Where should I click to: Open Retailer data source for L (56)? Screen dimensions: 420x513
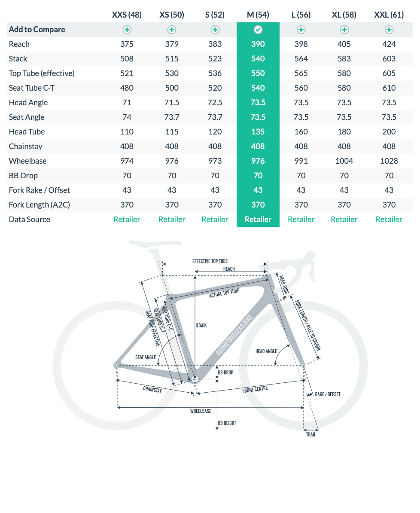(301, 220)
